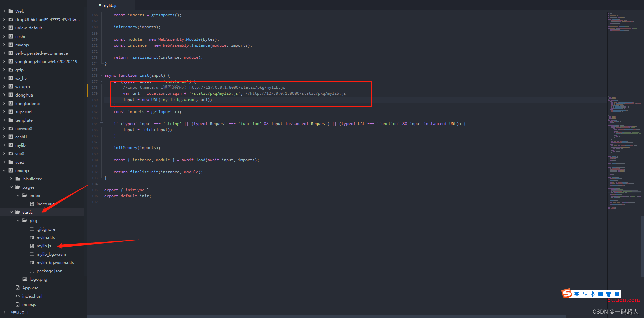Expand the 已关闭项目 section
Screen dimensions: 644x318
pyautogui.click(x=4, y=312)
